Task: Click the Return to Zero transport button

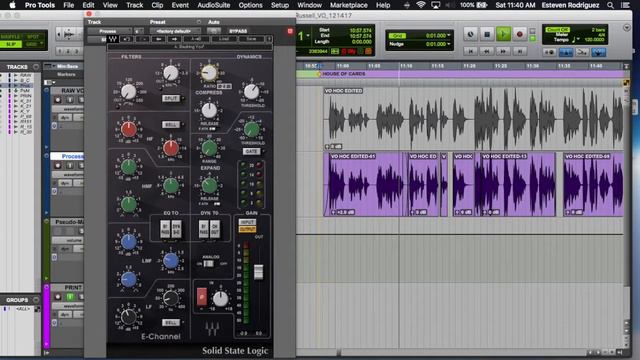Action: [471, 51]
